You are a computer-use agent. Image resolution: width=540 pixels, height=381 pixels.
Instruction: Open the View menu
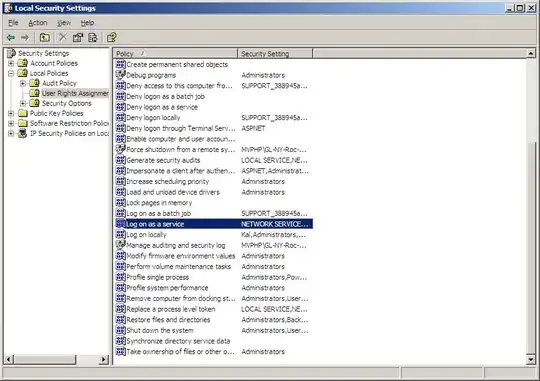(x=64, y=23)
